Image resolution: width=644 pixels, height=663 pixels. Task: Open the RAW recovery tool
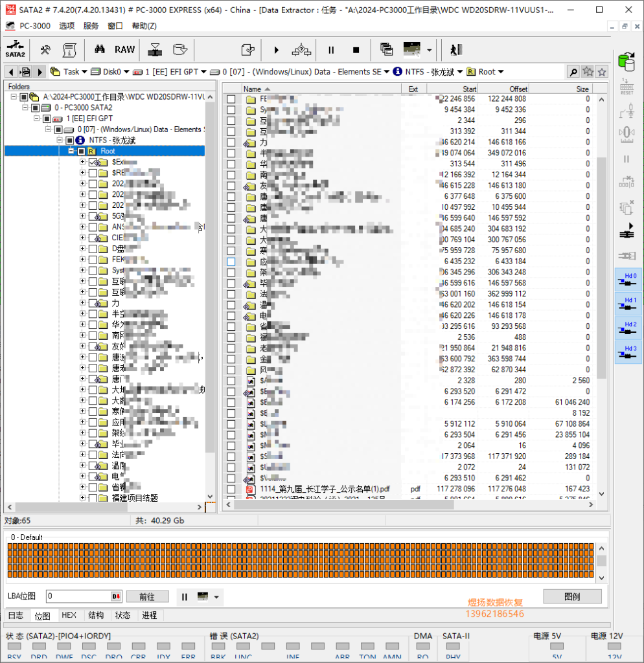[125, 50]
